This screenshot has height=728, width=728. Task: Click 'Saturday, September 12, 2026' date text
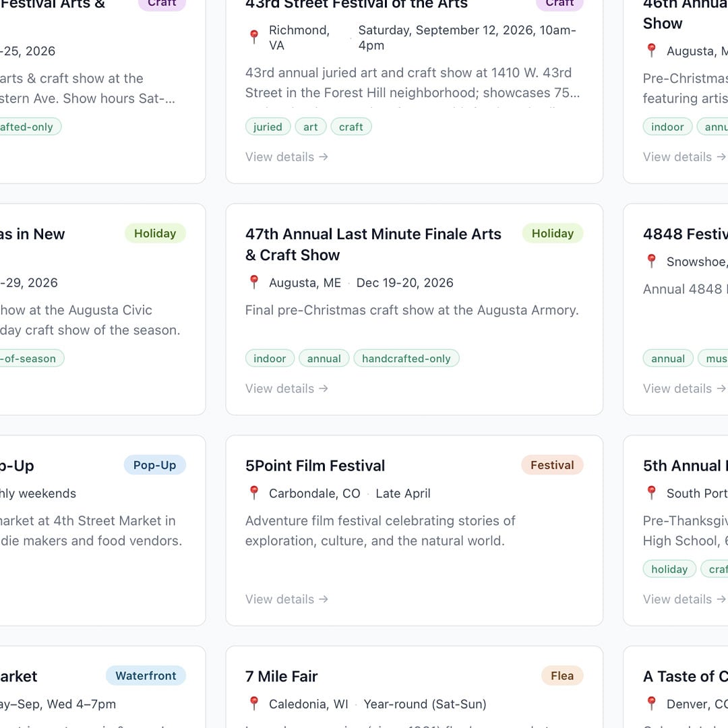click(x=467, y=38)
